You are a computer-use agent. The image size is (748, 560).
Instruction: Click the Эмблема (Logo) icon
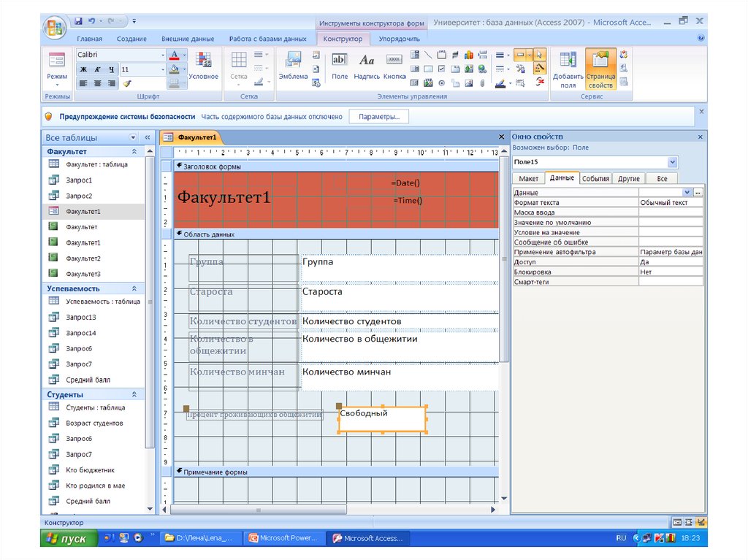tap(293, 65)
